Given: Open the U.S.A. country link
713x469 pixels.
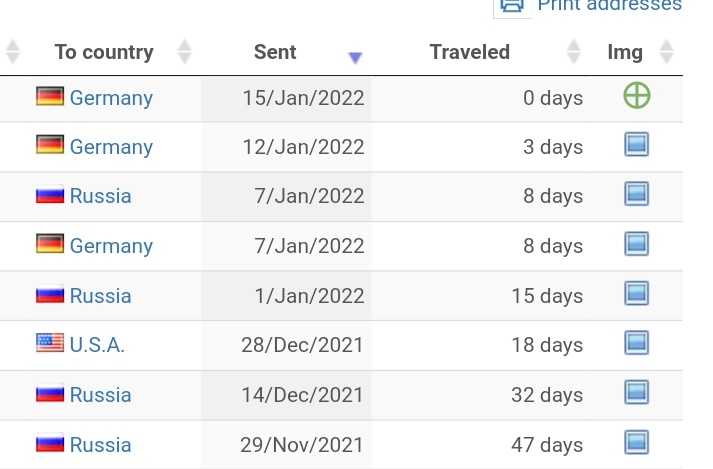Looking at the screenshot, I should pyautogui.click(x=97, y=345).
